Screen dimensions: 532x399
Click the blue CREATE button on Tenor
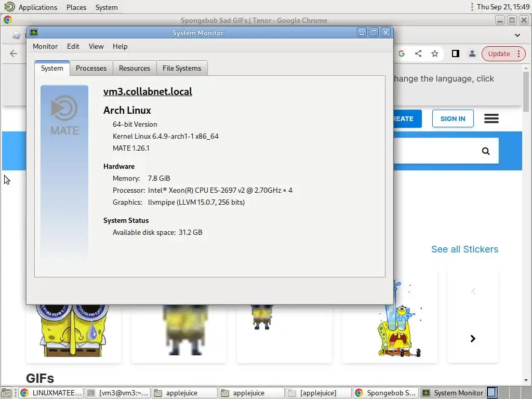pos(407,119)
